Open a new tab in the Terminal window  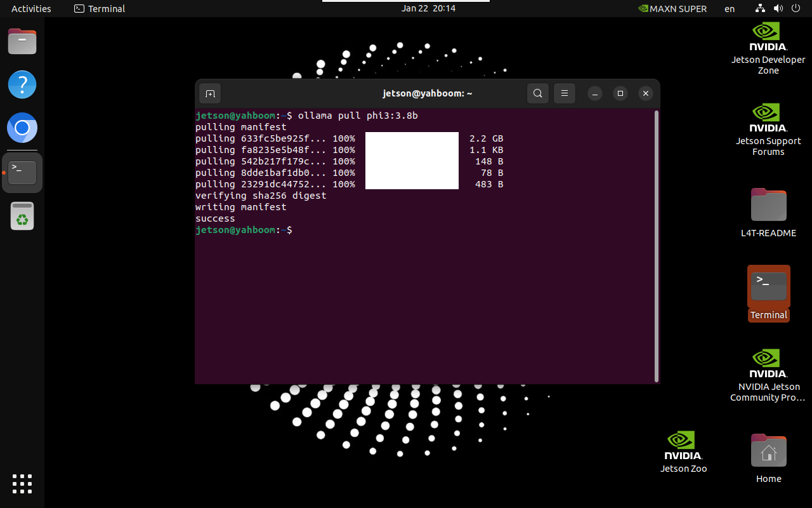point(210,93)
